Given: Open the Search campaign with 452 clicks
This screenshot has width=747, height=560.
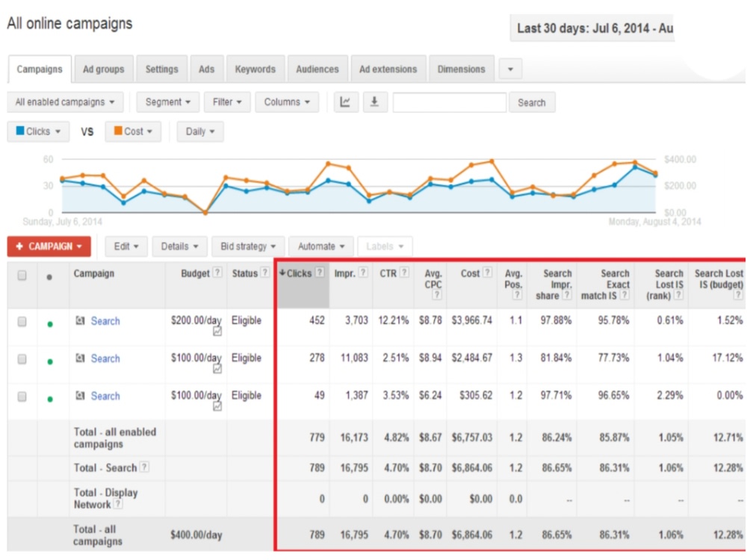Looking at the screenshot, I should (105, 321).
